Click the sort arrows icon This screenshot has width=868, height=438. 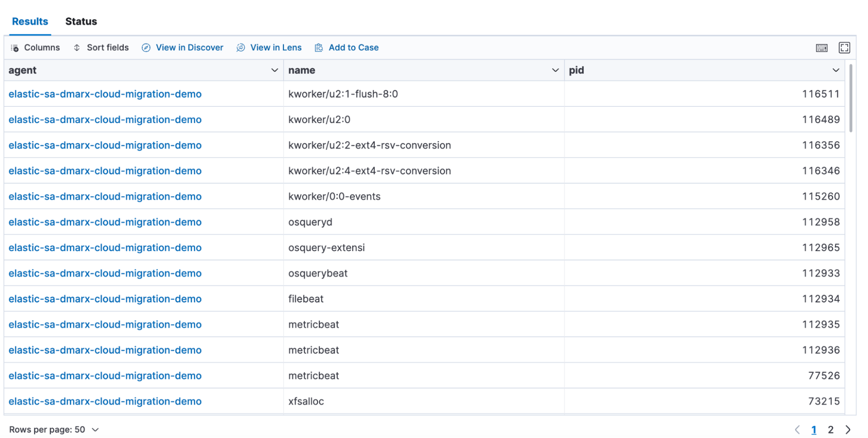click(x=77, y=48)
